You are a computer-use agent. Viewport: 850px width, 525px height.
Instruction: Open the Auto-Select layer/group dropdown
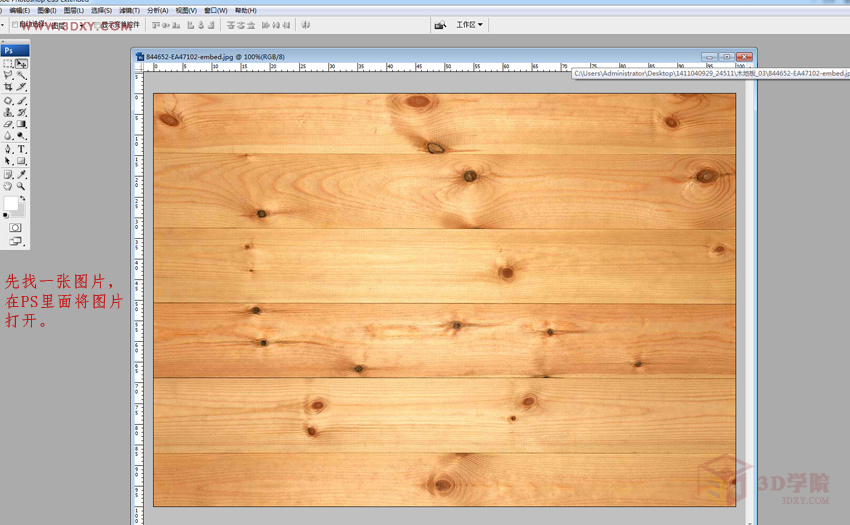click(x=68, y=25)
